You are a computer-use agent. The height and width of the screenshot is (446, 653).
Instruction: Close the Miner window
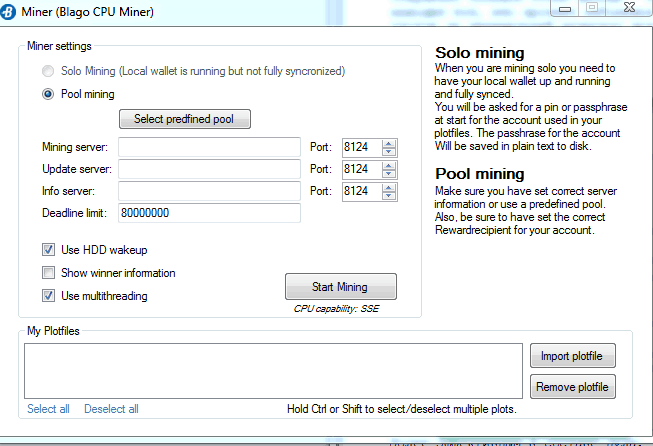point(629,8)
